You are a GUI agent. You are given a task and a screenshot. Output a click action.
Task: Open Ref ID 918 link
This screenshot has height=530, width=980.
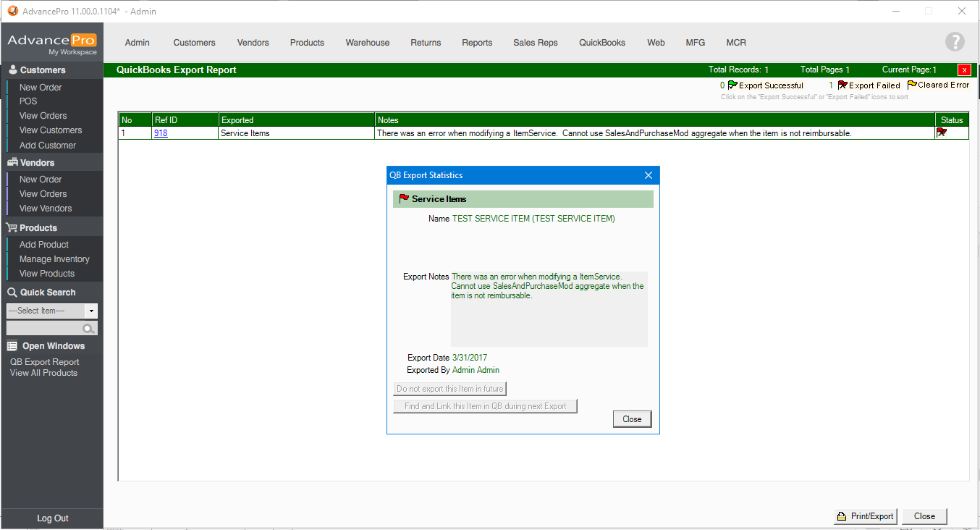(161, 133)
